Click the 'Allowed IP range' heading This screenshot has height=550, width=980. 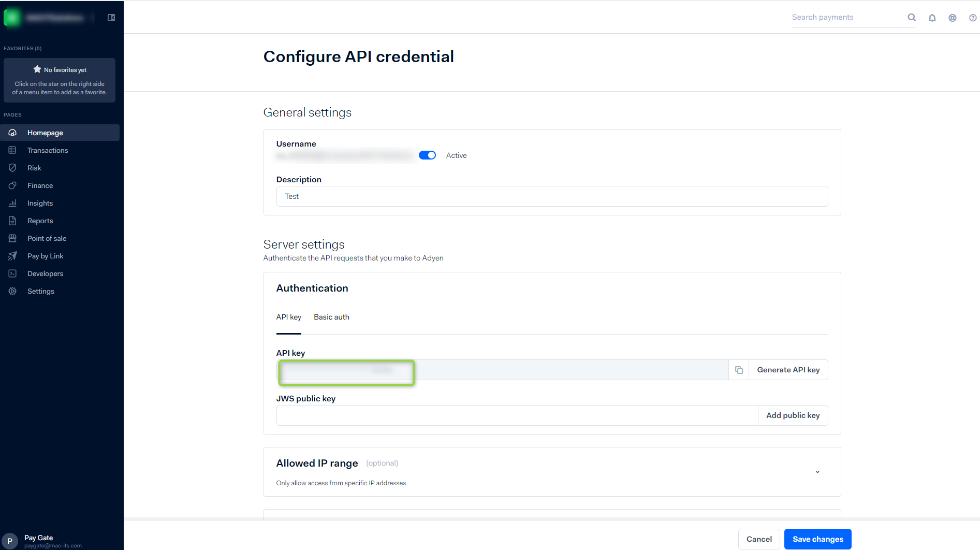click(317, 463)
